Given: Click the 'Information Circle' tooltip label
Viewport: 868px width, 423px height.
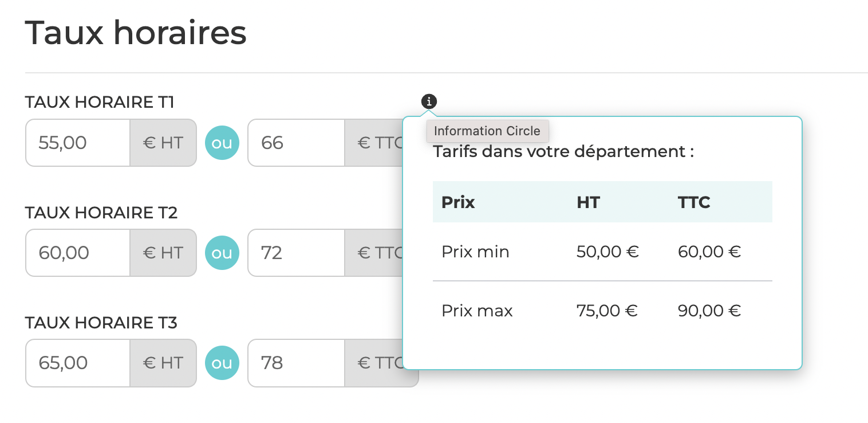Looking at the screenshot, I should tap(487, 131).
